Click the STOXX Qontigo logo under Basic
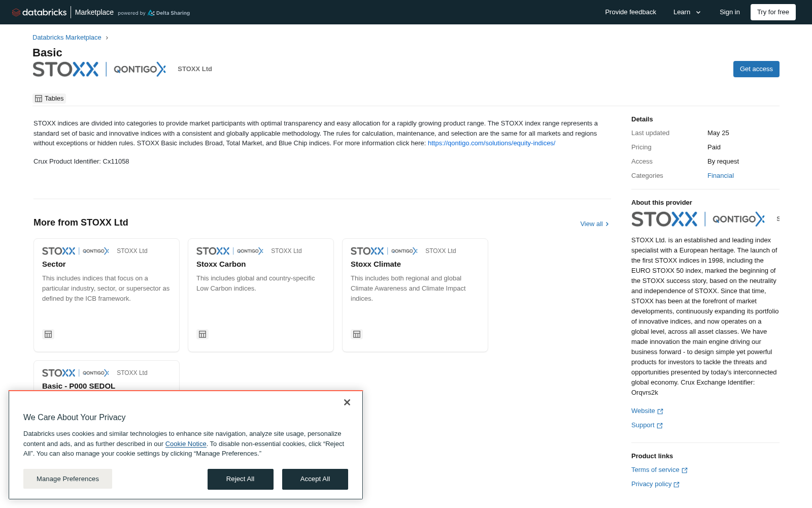Image resolution: width=812 pixels, height=508 pixels. (99, 69)
